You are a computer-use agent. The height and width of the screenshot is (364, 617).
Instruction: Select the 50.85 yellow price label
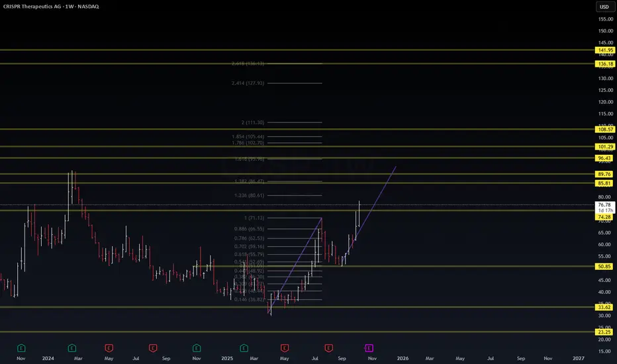[x=604, y=267]
